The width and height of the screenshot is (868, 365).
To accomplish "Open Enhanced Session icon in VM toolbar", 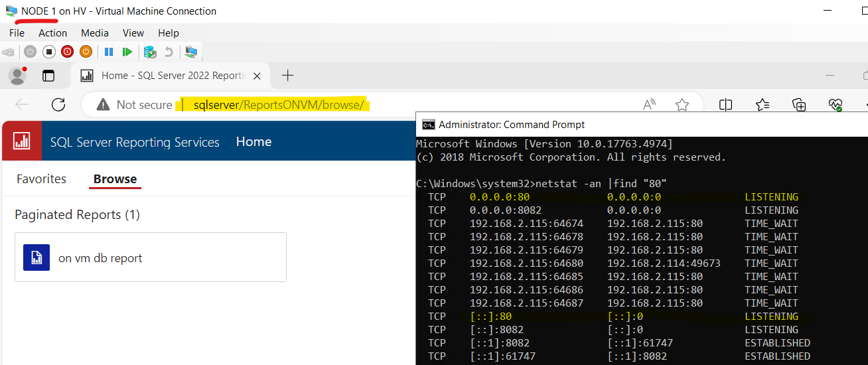I will coord(191,51).
